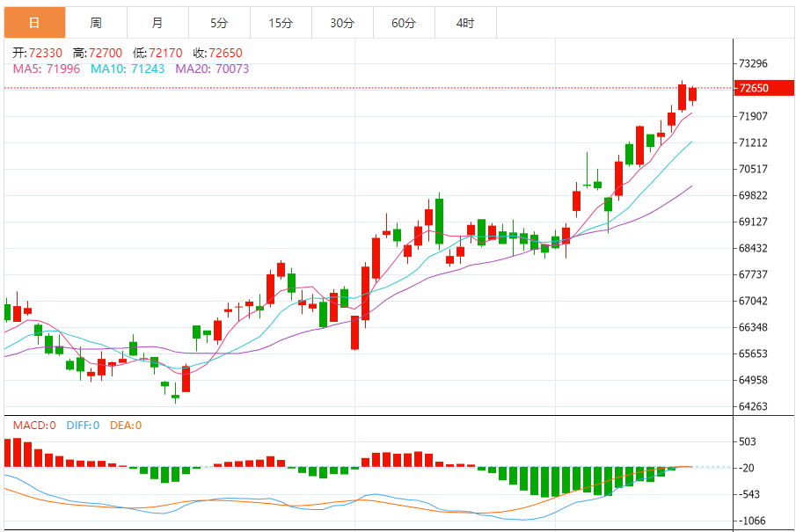Click the 64958 price axis label
Image resolution: width=796 pixels, height=532 pixels.
[x=754, y=380]
